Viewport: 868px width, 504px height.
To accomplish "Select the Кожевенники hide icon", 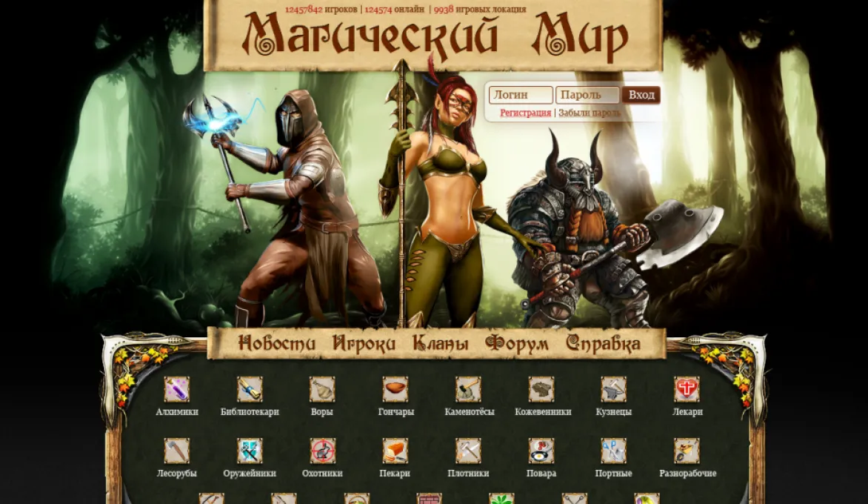I will click(541, 389).
